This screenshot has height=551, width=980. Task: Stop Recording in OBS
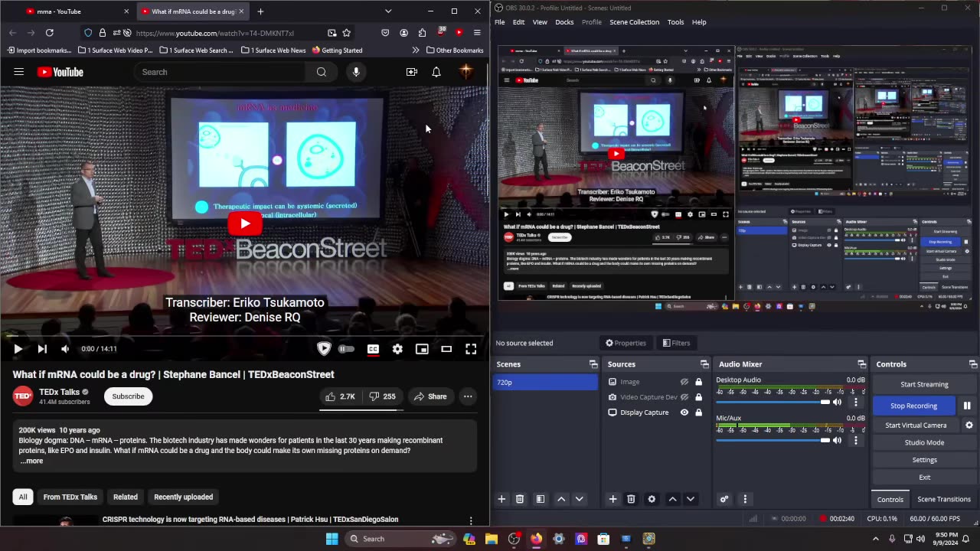pos(914,406)
